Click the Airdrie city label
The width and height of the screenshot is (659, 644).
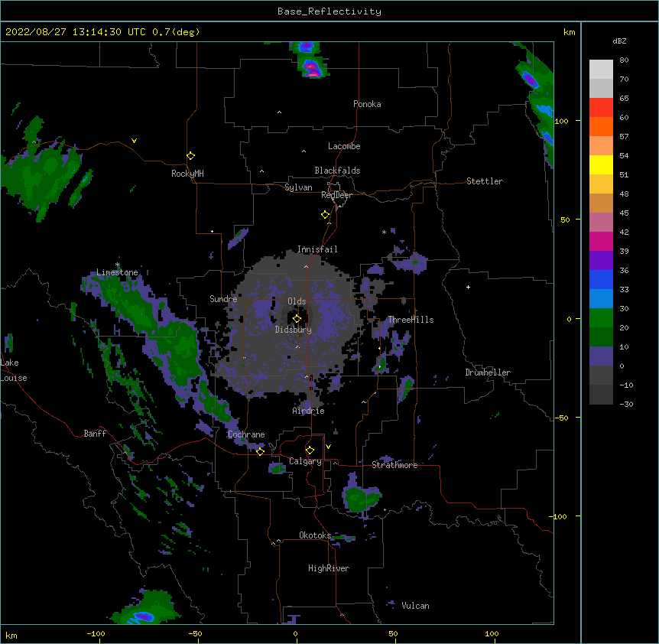[x=308, y=411]
